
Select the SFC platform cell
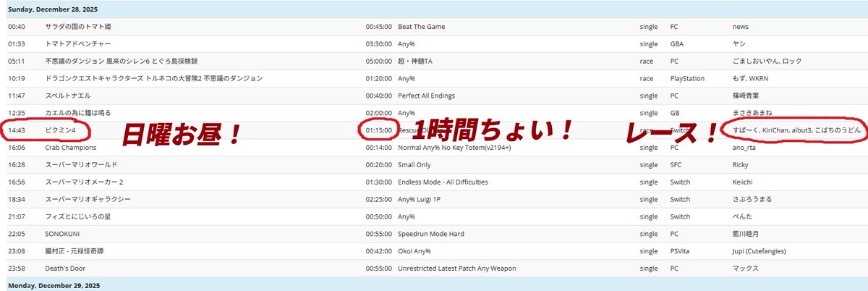point(677,164)
